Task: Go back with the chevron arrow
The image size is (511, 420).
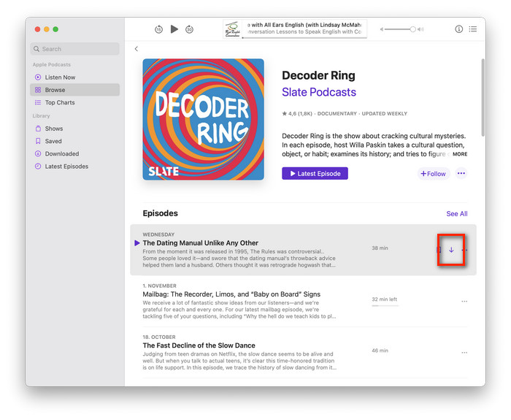Action: point(137,49)
